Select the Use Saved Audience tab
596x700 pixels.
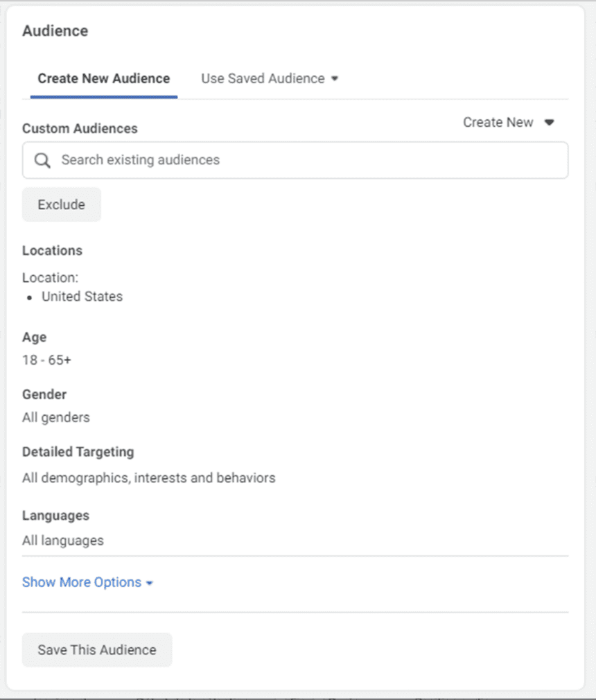(x=262, y=78)
